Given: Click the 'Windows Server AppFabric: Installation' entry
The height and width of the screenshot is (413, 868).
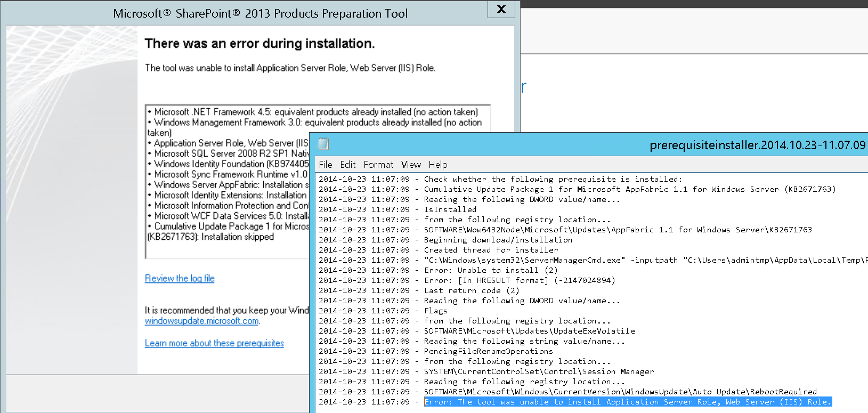Looking at the screenshot, I should coord(228,184).
